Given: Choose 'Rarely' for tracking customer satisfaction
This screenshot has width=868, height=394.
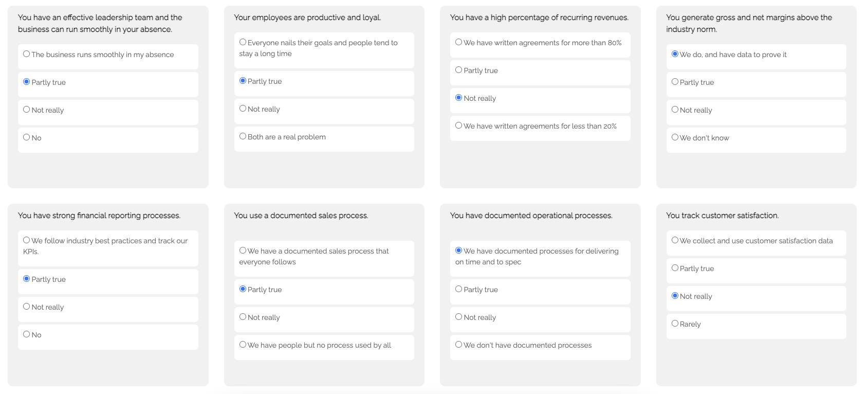Looking at the screenshot, I should pyautogui.click(x=675, y=324).
